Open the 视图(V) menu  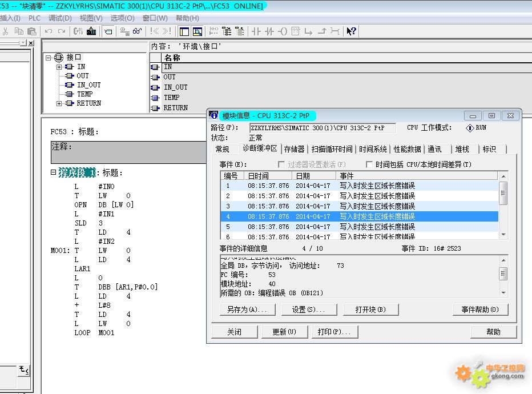pos(91,18)
